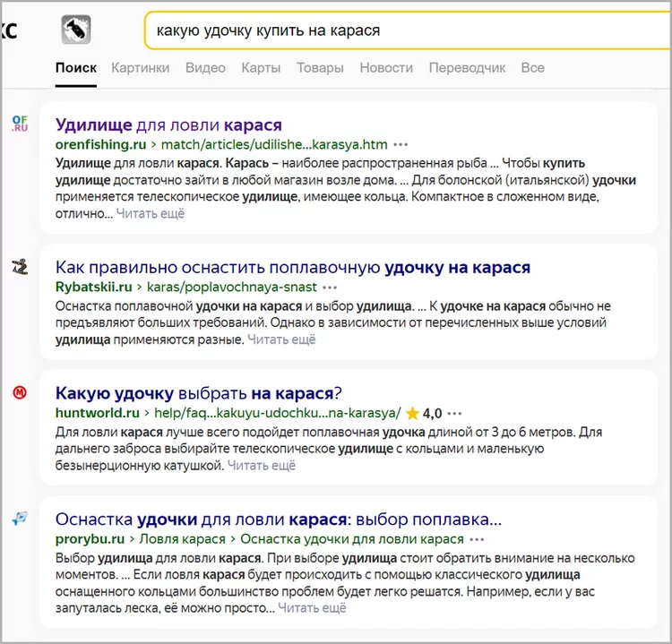The width and height of the screenshot is (672, 644).
Task: Focus the search query input field
Action: (408, 30)
